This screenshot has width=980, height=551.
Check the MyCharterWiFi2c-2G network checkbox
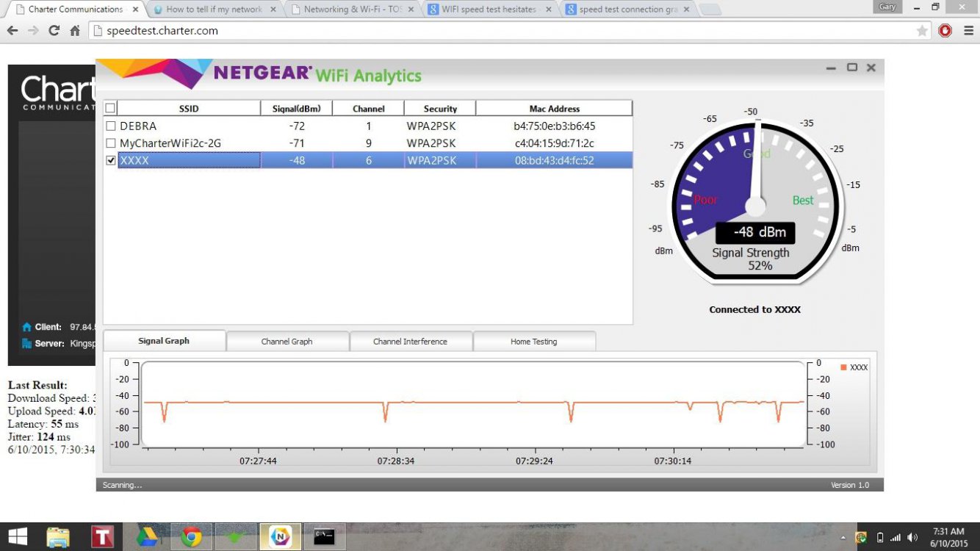click(111, 143)
